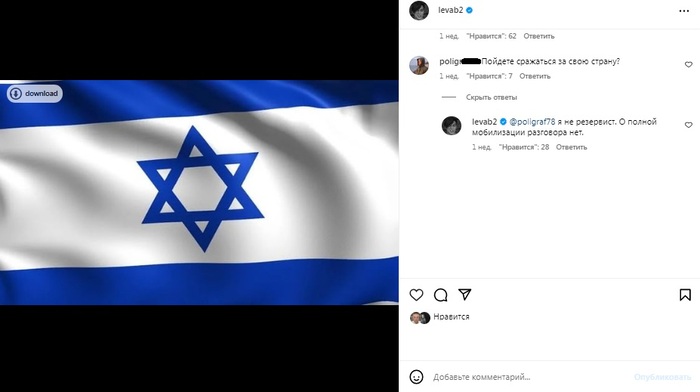The height and width of the screenshot is (392, 700).
Task: Click the download button on the video
Action: [x=34, y=93]
